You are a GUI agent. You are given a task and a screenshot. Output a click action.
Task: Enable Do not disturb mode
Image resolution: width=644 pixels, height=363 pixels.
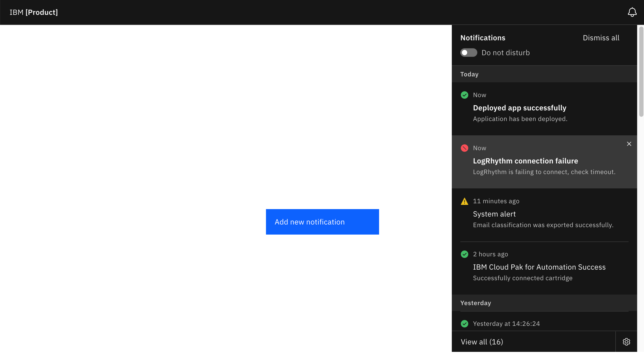pyautogui.click(x=469, y=53)
